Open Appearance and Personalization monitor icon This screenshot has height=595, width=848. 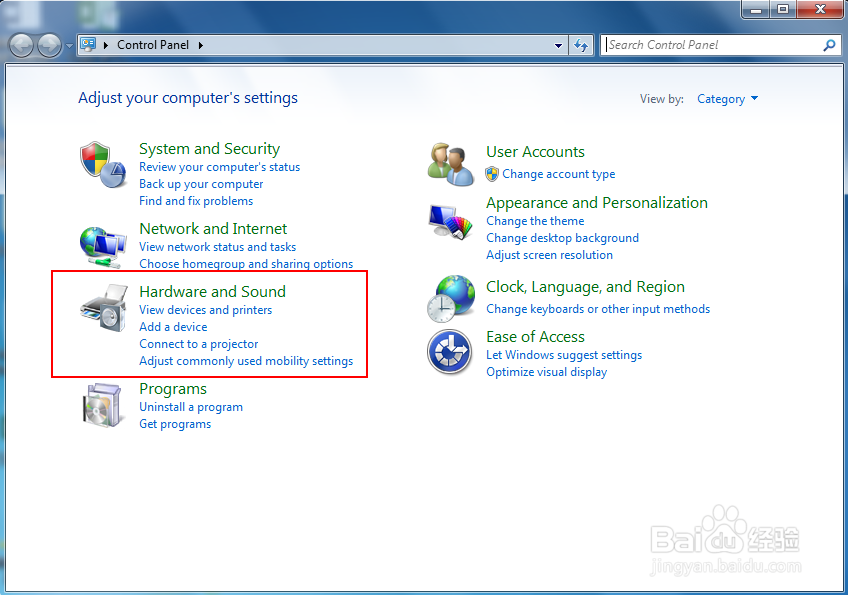pos(451,220)
